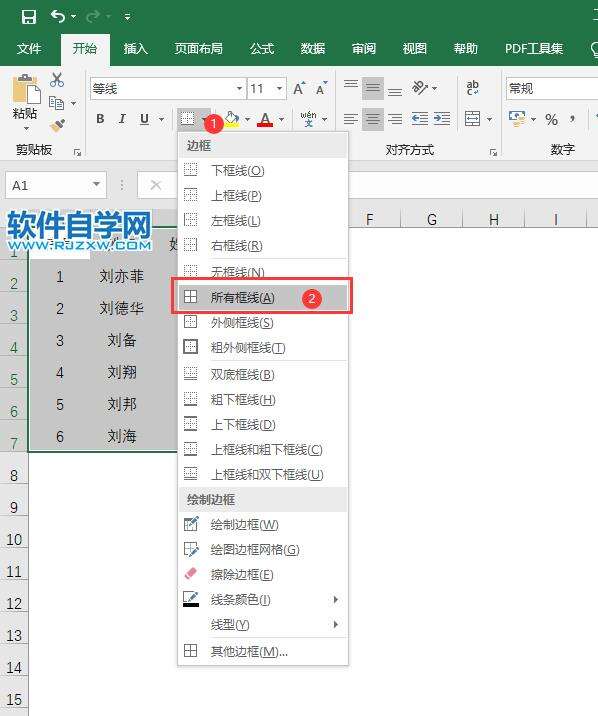598x716 pixels.
Task: Pick 擦除边框(E) erase border
Action: click(x=263, y=574)
